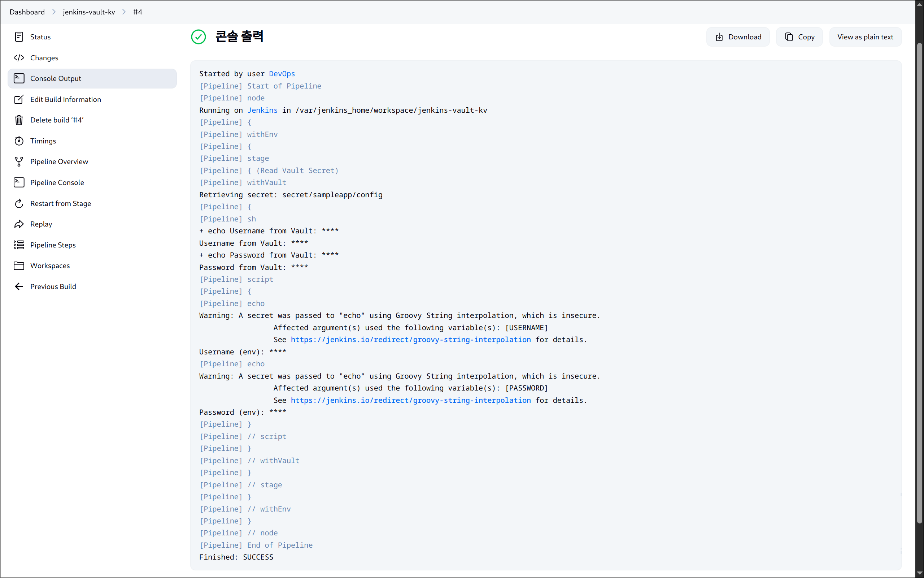This screenshot has width=924, height=578.
Task: Expand the chevron after jenkins-vault-kv breadcrumb
Action: pos(124,12)
